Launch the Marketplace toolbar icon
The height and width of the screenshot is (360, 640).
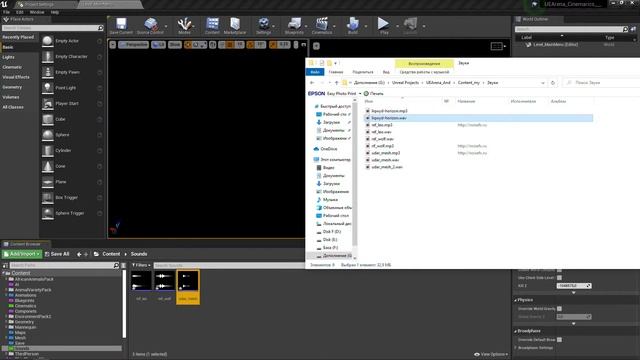tap(235, 26)
